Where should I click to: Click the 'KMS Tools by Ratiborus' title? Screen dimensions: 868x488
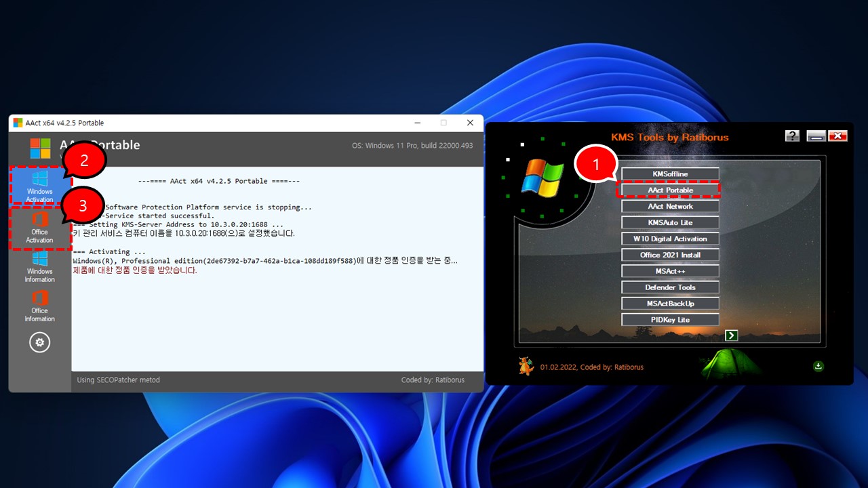670,137
